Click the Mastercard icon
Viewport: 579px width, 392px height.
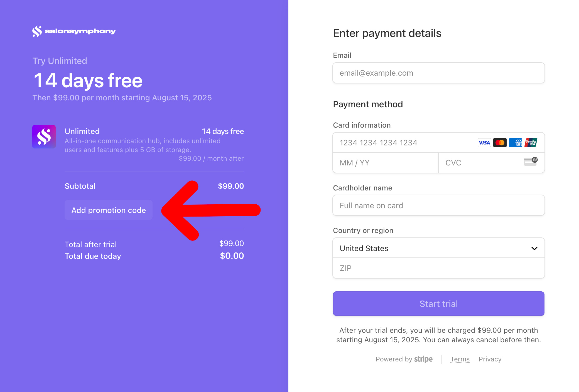coord(500,143)
